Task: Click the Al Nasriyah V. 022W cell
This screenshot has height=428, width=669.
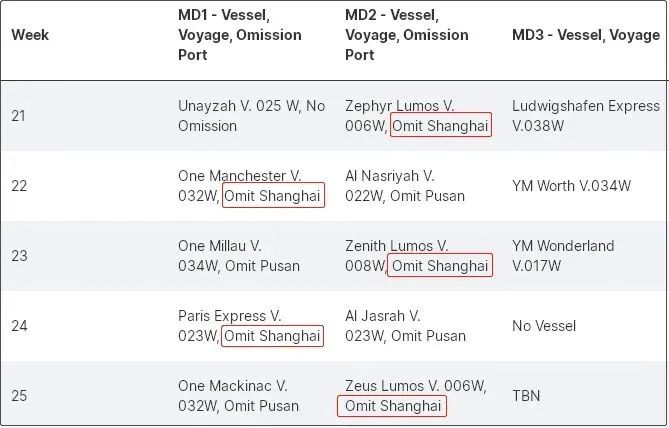Action: (404, 186)
